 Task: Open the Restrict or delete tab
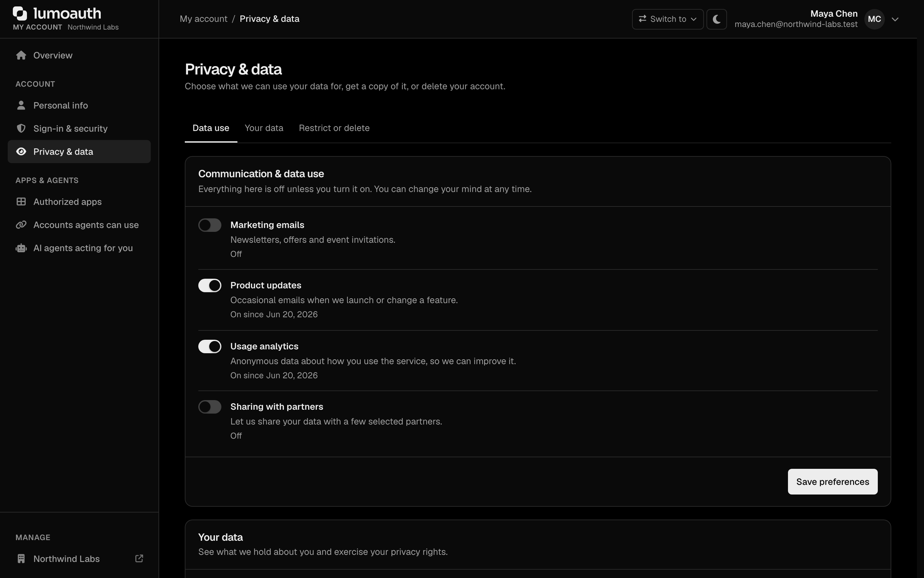(334, 128)
